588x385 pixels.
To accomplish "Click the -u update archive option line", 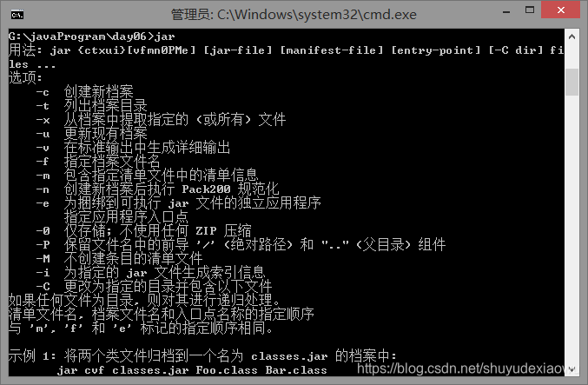I will 91,134.
